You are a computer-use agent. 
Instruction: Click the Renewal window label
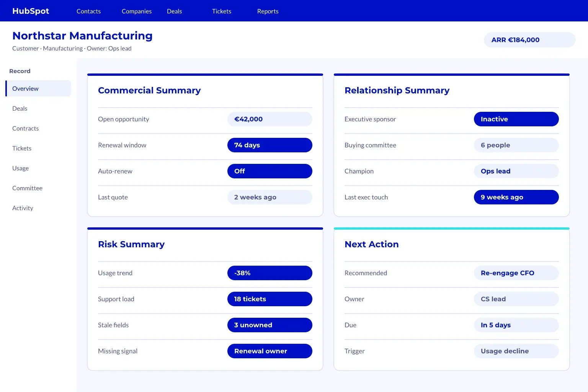point(122,145)
